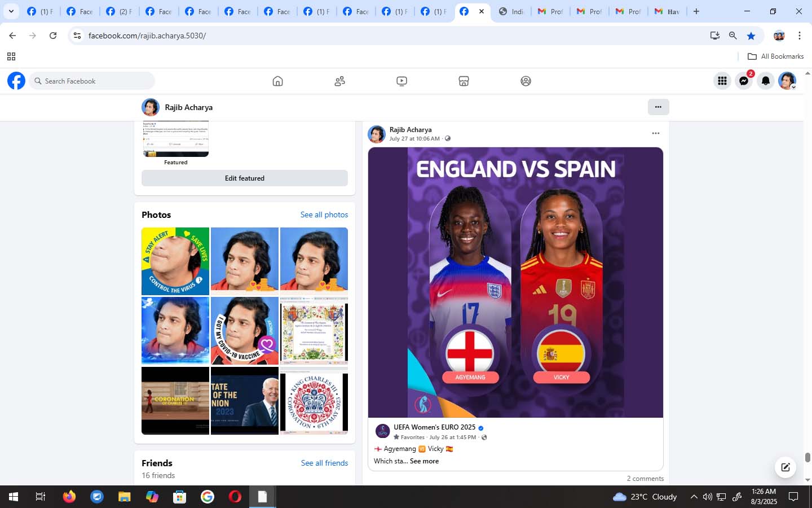This screenshot has width=812, height=508.
Task: Open I Got My COVID-19 Vaccine photo
Action: pyautogui.click(x=245, y=331)
